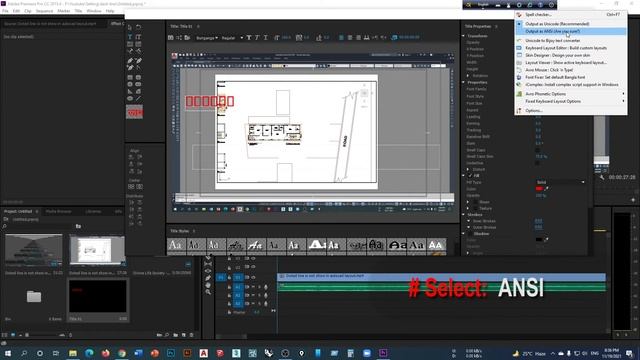Expand Avro Phonetic Options submenu

coord(571,94)
